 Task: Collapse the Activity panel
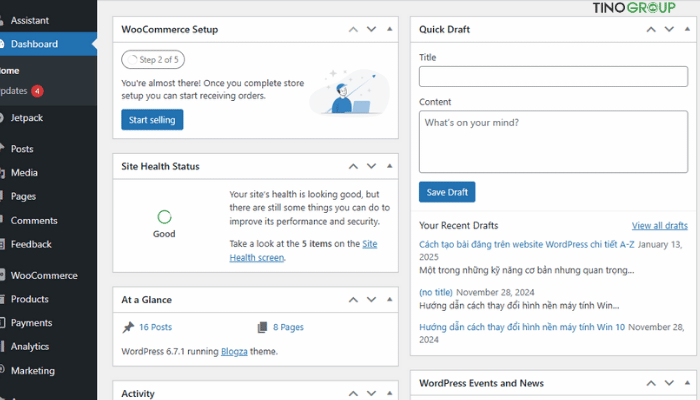click(389, 393)
